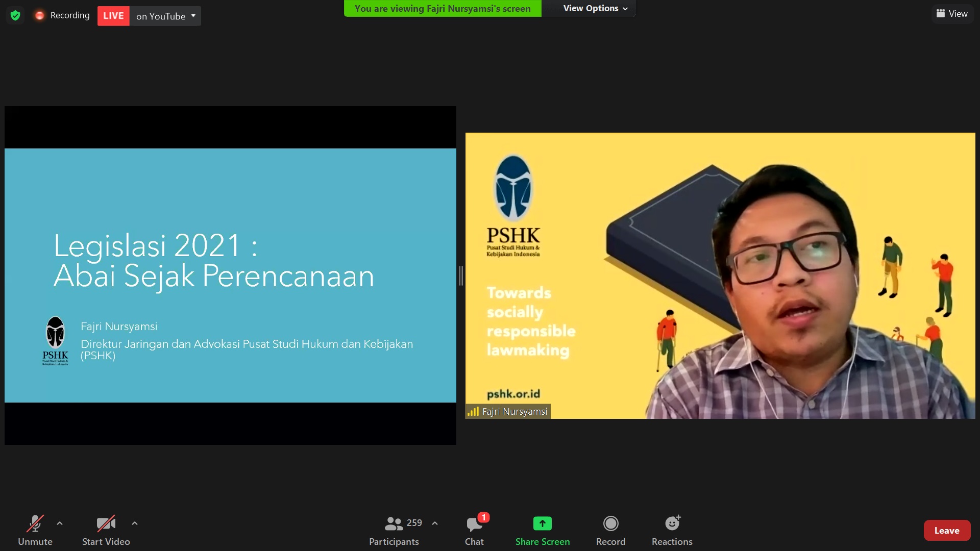
Task: Click the red LIVE badge
Action: click(x=113, y=16)
